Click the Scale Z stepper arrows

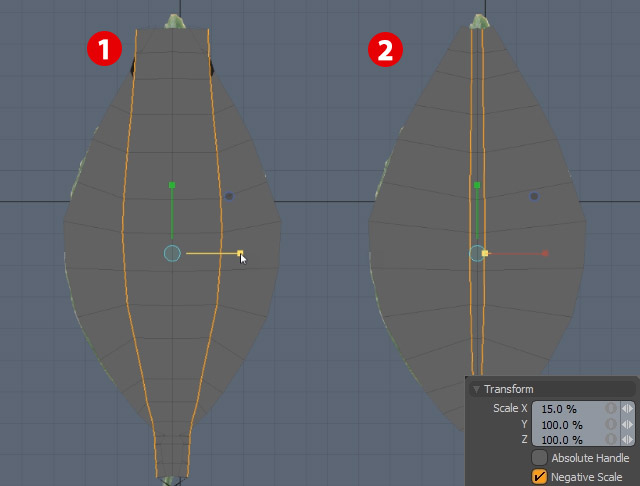(x=627, y=439)
